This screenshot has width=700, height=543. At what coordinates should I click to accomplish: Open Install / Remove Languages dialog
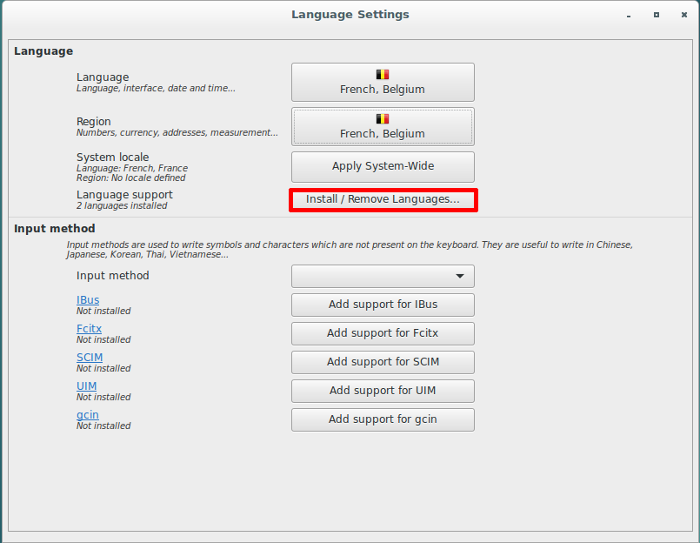(383, 200)
